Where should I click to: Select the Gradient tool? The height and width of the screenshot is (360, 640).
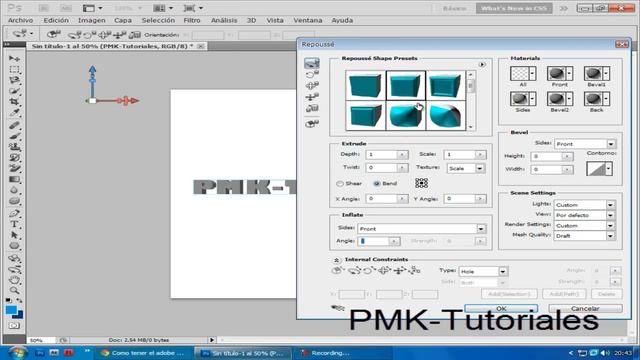[x=14, y=179]
